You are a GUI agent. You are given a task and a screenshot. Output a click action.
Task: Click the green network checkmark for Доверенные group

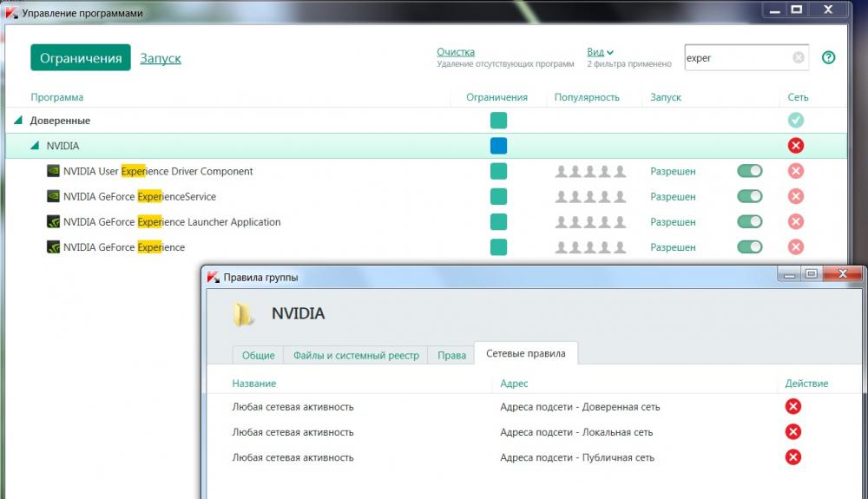796,121
